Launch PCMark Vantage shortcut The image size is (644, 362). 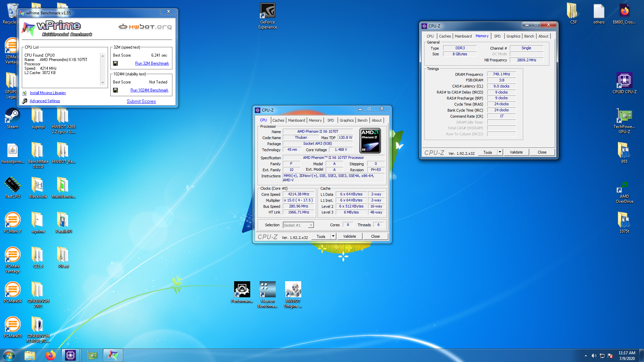pos(12,260)
